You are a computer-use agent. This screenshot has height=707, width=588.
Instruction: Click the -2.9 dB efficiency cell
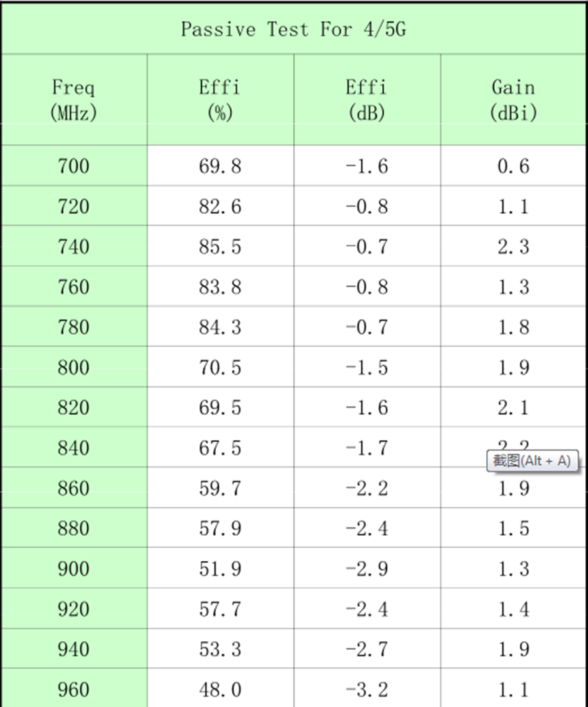coord(367,569)
